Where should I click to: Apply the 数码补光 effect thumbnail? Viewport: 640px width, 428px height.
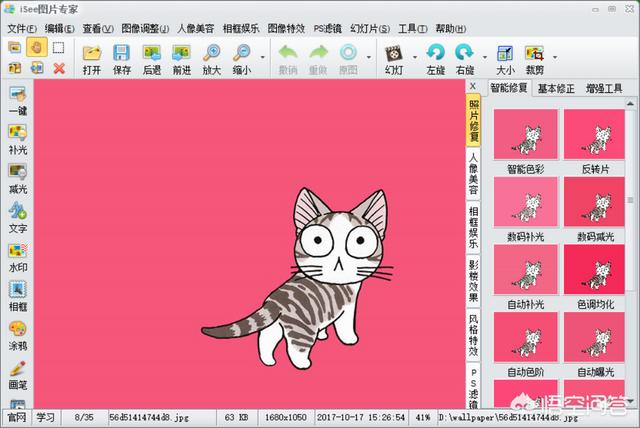pyautogui.click(x=525, y=202)
